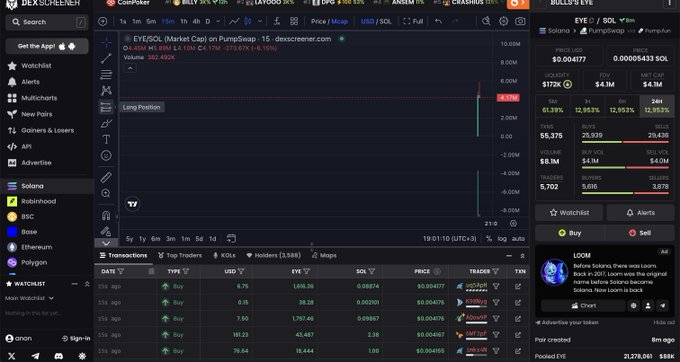Open chart settings gear in toolbar
This screenshot has width=680, height=362.
[x=503, y=21]
